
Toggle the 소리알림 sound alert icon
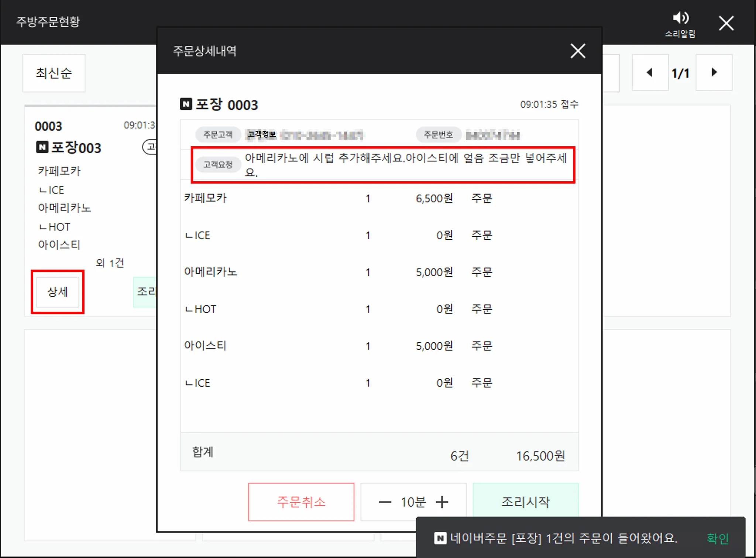pos(680,18)
